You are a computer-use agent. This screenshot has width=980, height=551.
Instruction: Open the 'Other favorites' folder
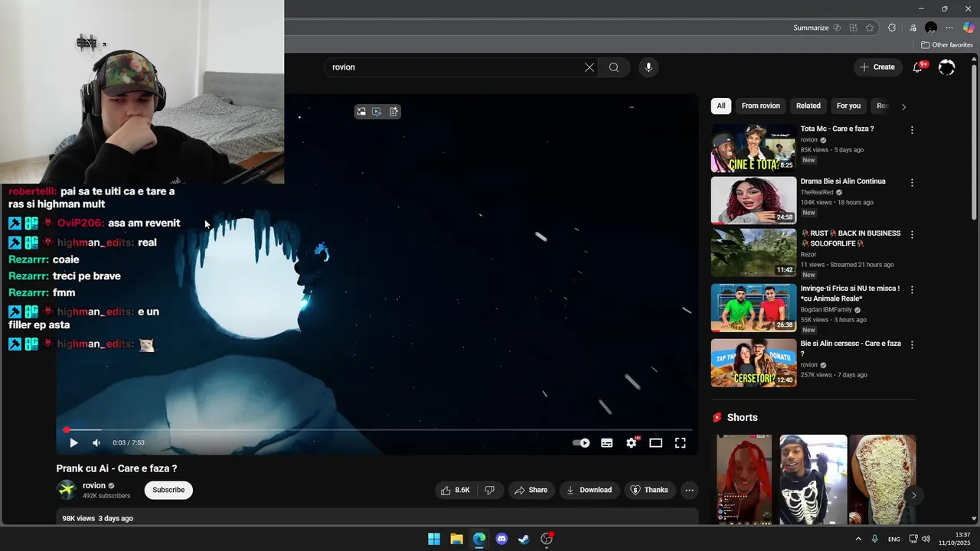pos(947,45)
